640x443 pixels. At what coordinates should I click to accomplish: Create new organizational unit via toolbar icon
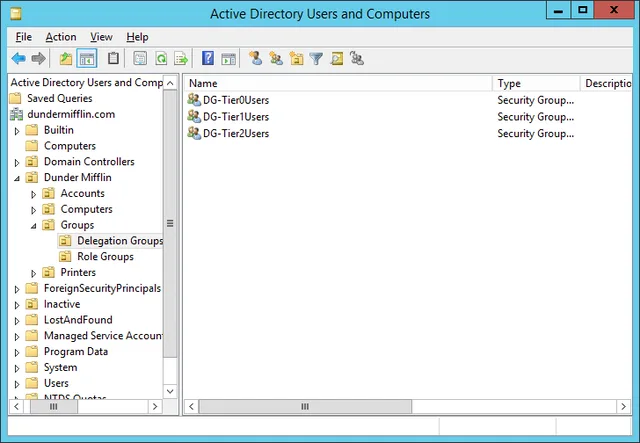296,59
